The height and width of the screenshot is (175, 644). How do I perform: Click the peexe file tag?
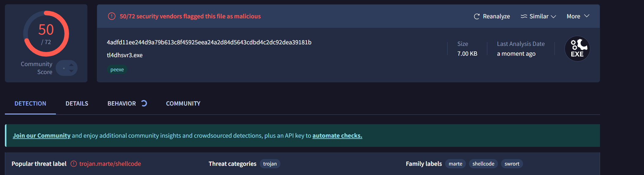[x=117, y=69]
